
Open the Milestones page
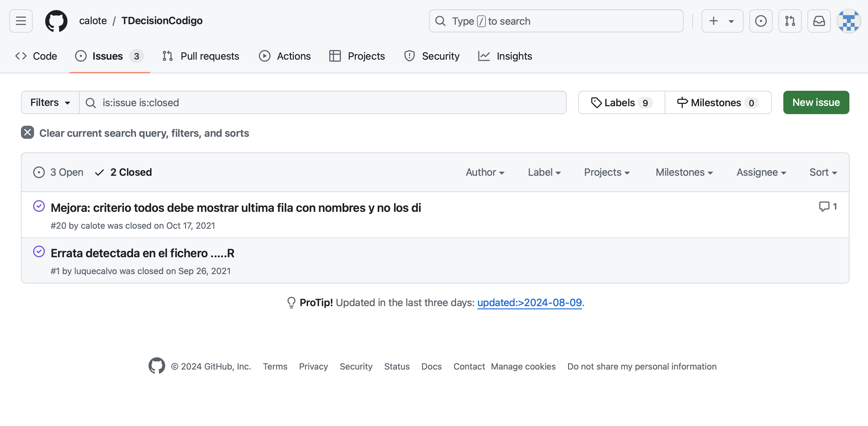tap(718, 102)
